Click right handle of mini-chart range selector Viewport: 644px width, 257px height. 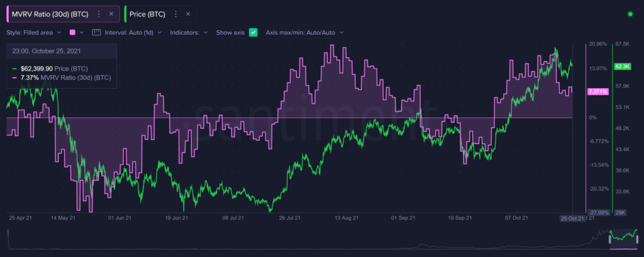click(x=638, y=239)
